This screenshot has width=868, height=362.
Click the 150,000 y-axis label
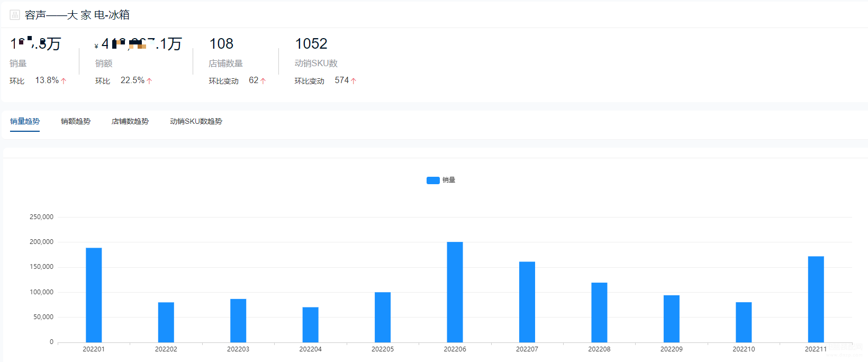(41, 267)
